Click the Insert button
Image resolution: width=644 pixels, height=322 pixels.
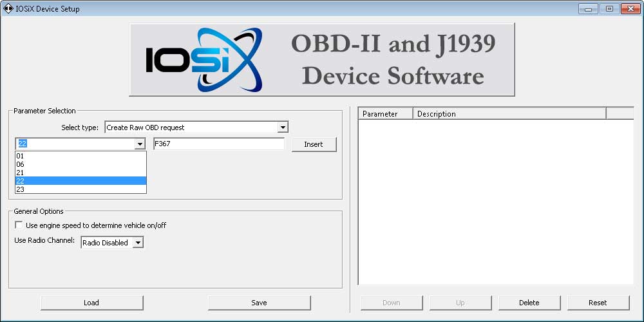314,144
